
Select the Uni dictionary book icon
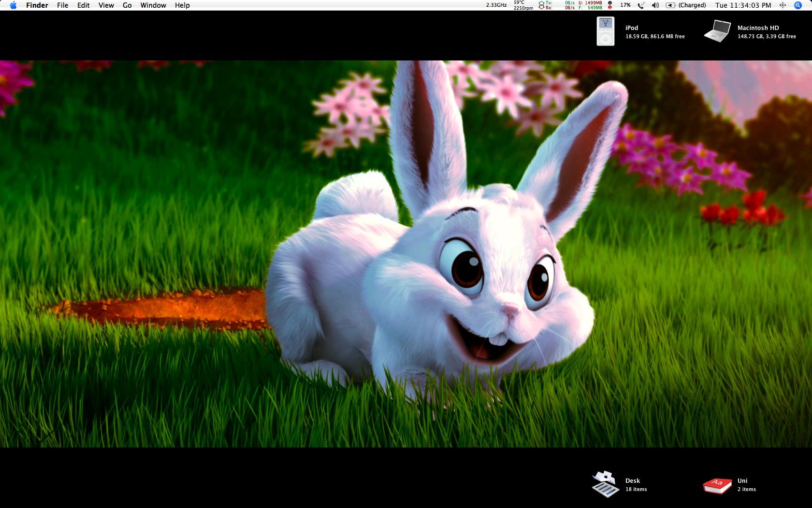point(717,485)
